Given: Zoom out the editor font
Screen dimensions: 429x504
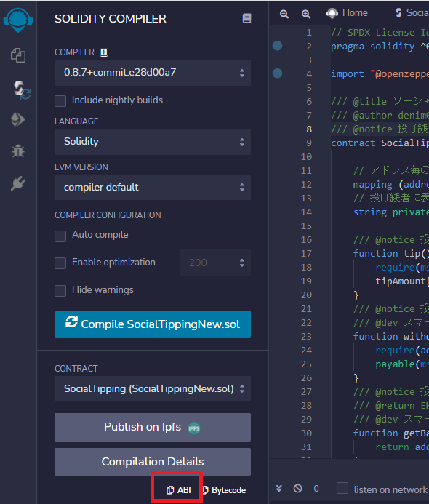Looking at the screenshot, I should click(x=284, y=14).
